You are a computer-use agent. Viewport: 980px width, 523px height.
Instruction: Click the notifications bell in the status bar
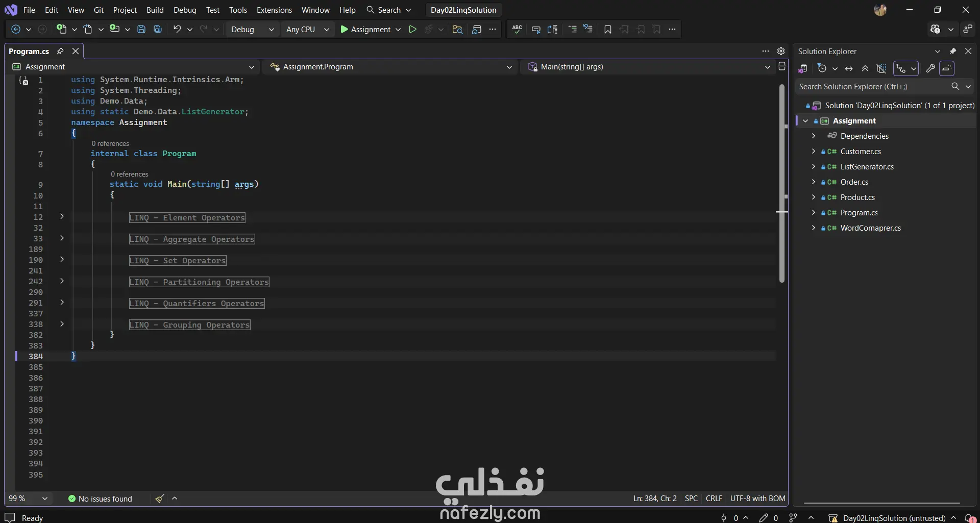tap(969, 518)
